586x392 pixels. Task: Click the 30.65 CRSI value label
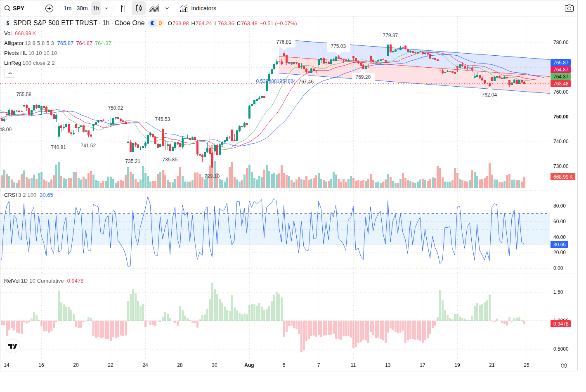[559, 245]
